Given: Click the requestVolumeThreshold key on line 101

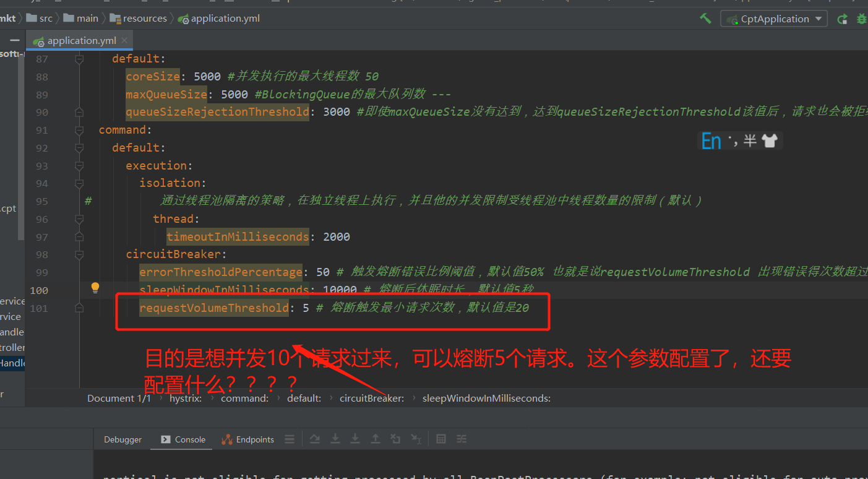Looking at the screenshot, I should tap(214, 308).
